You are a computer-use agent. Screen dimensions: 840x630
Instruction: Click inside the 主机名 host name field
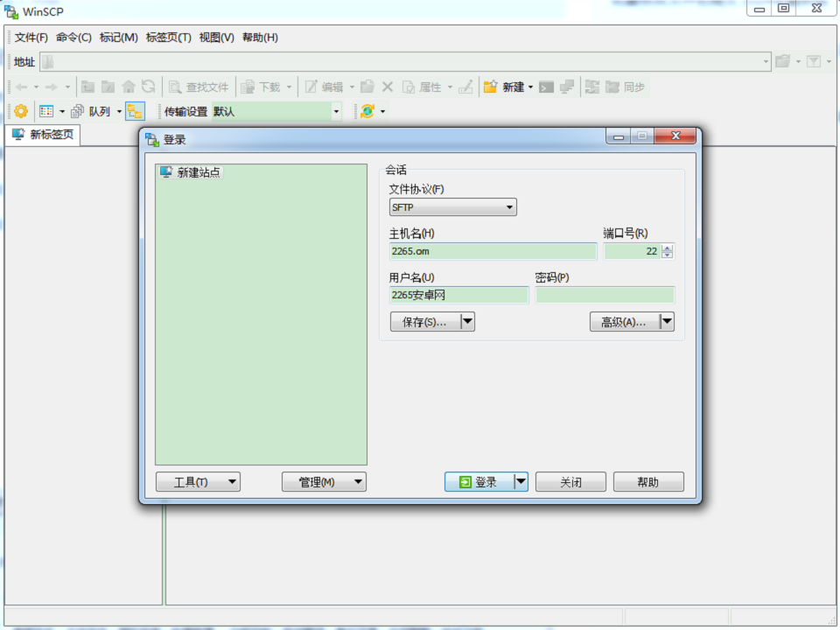click(x=490, y=251)
